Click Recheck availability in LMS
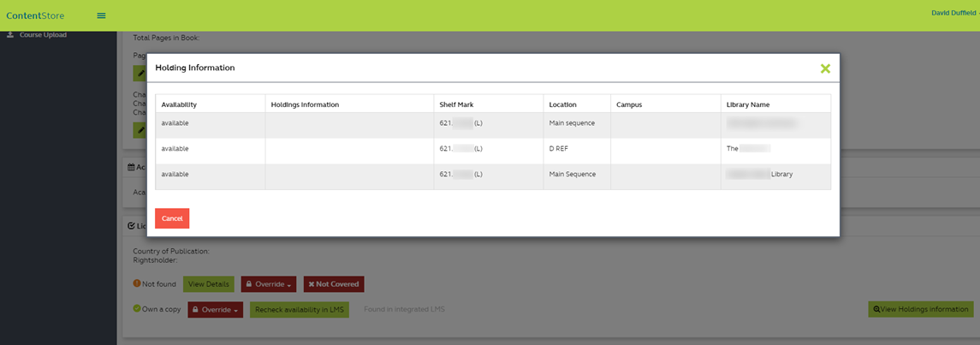 299,309
